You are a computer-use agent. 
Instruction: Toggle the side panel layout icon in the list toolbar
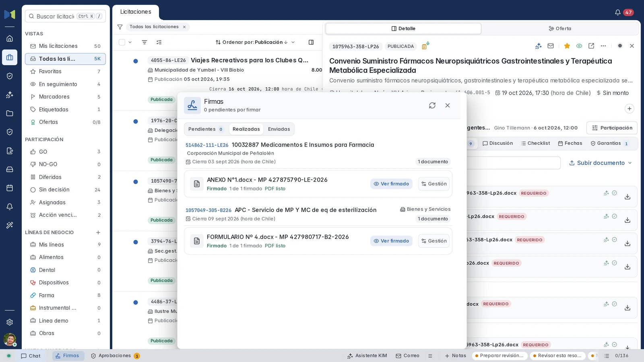pyautogui.click(x=311, y=42)
